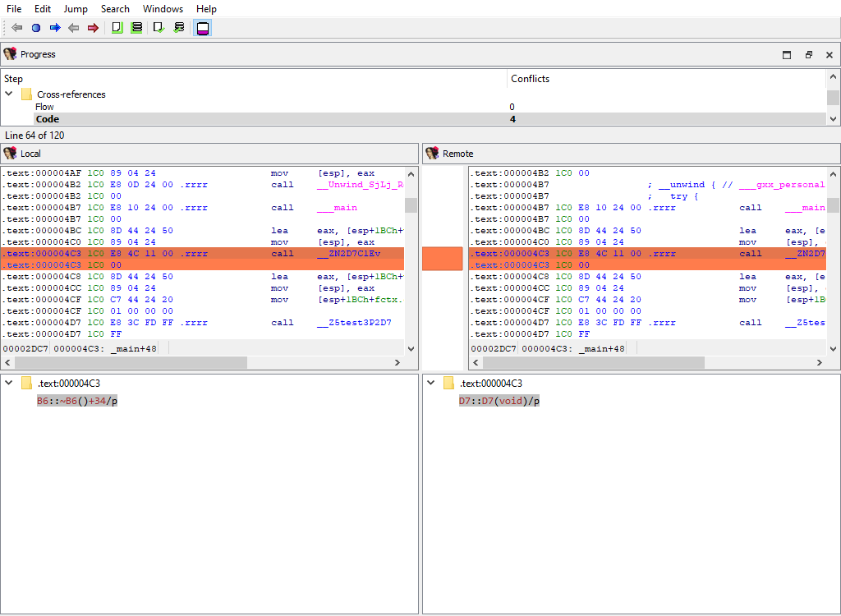Collapse the .text:000004C3 node in lower-left pane
Image resolution: width=841 pixels, height=616 pixels.
[x=10, y=384]
